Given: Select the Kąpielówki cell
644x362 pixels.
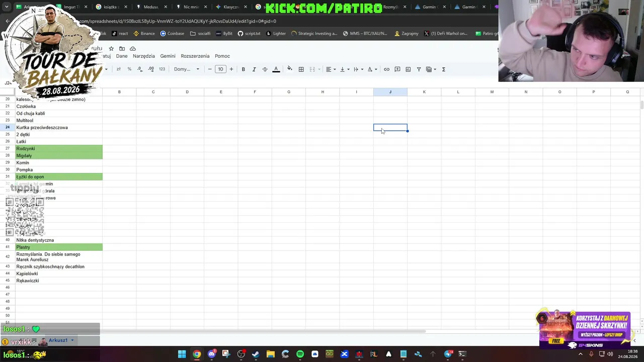Looking at the screenshot, I should (x=59, y=274).
